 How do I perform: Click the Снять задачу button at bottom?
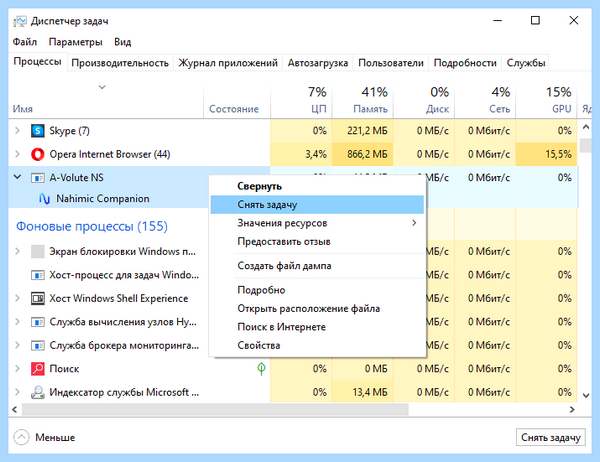pos(551,437)
